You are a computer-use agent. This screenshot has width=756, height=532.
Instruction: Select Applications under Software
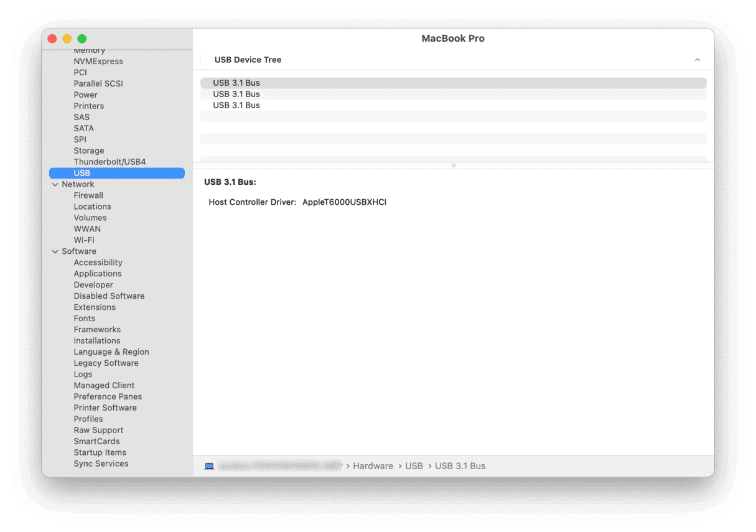tap(97, 274)
